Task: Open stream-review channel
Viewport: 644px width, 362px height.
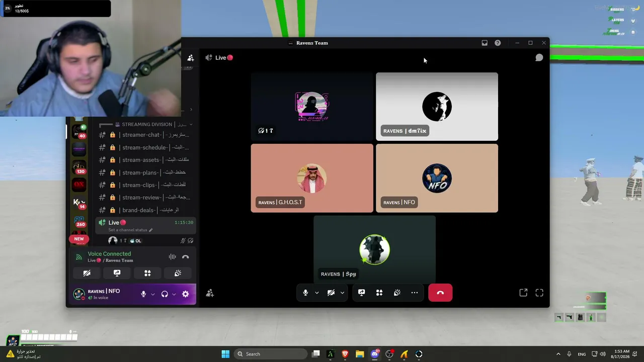Action: click(145, 198)
